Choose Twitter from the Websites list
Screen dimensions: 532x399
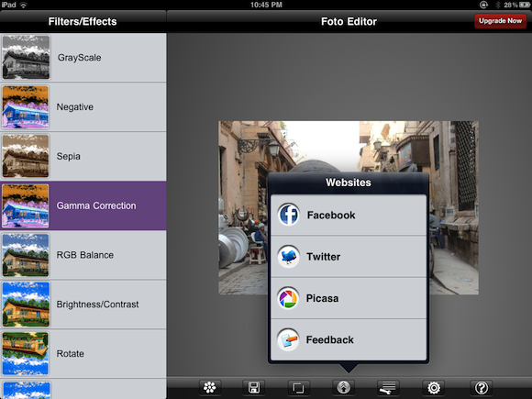(349, 257)
